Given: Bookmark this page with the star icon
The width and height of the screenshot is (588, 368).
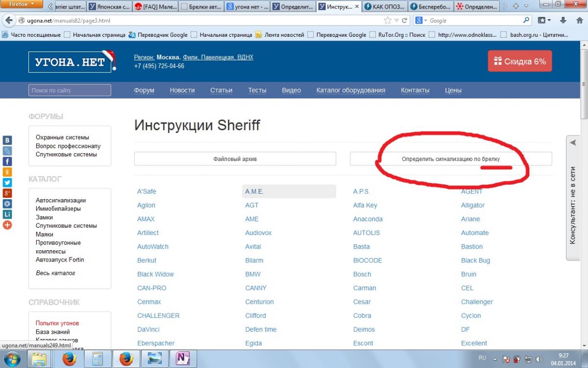Looking at the screenshot, I should [x=388, y=21].
